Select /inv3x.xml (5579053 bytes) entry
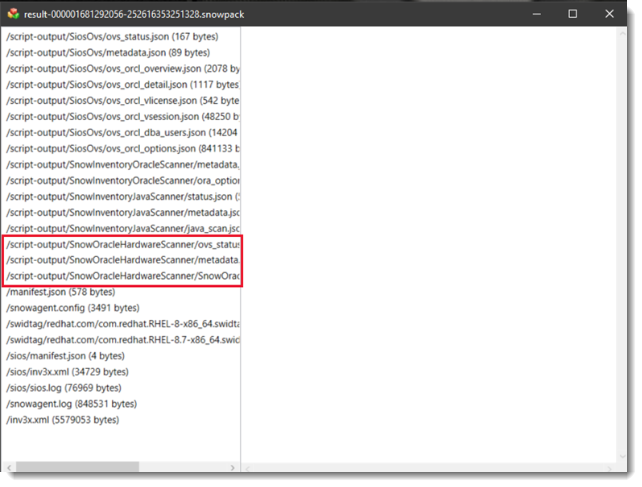Viewport: 642px width, 487px height. (x=63, y=419)
